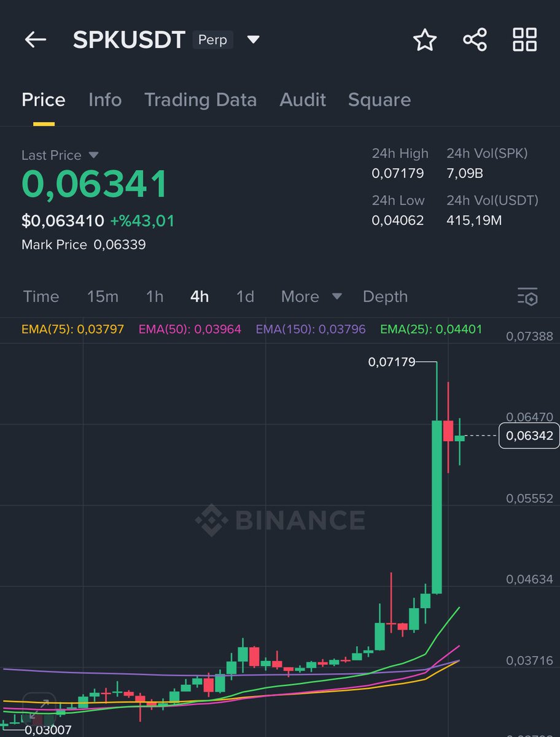Select the Time chart interval

41,297
